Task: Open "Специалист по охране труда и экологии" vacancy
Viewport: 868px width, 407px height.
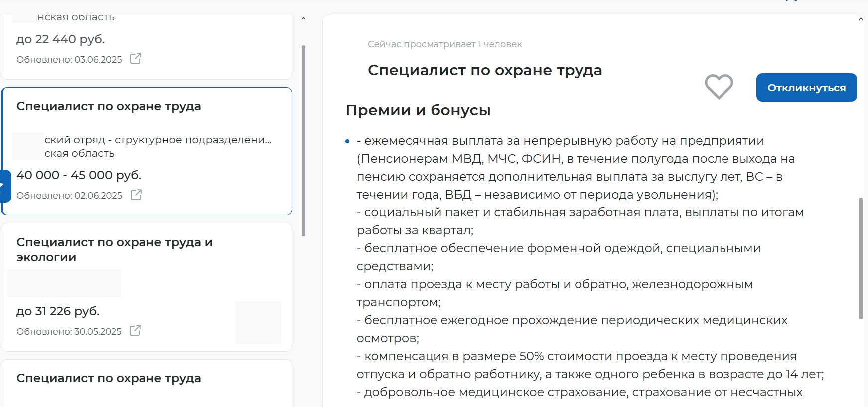Action: 115,249
